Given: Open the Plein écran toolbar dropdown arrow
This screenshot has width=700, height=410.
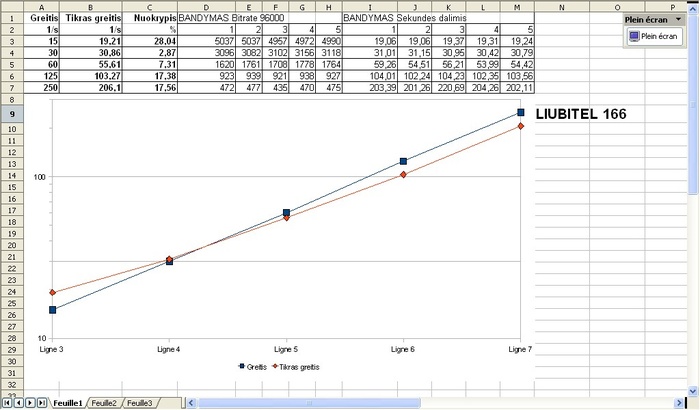Looking at the screenshot, I should tap(679, 19).
